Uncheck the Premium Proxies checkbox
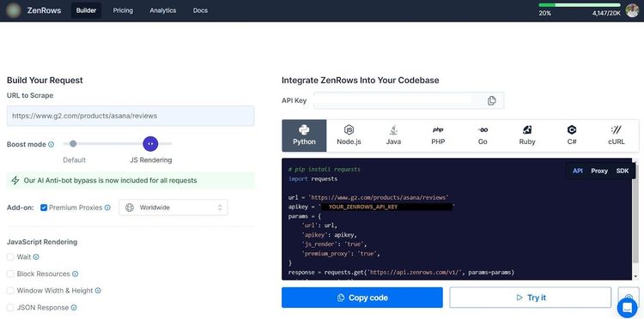Image resolution: width=644 pixels, height=319 pixels. pyautogui.click(x=44, y=208)
